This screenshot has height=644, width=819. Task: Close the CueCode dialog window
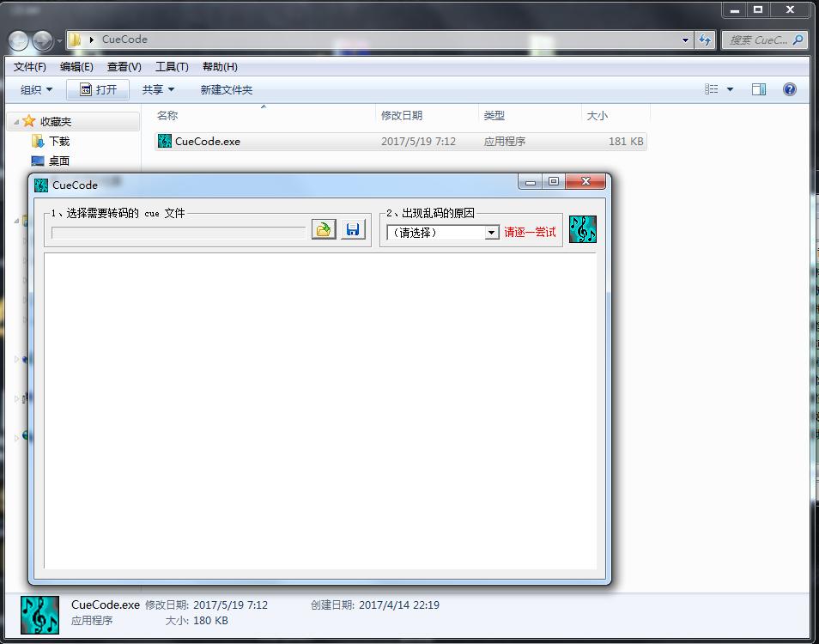(x=585, y=182)
